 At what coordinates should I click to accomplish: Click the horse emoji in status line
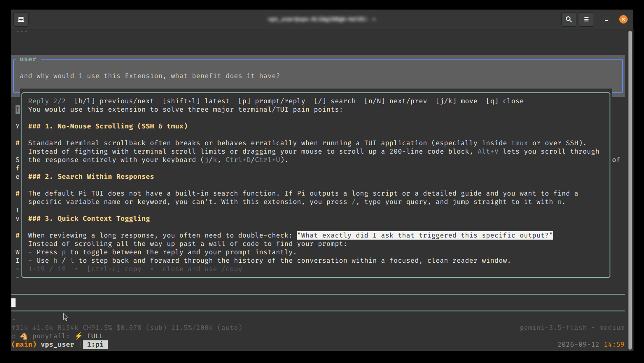click(x=24, y=336)
